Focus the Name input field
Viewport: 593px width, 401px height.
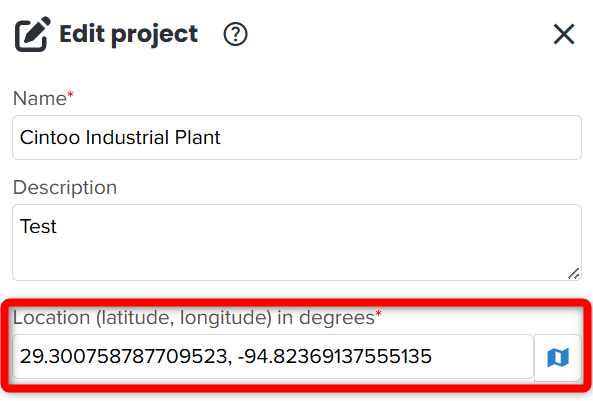click(297, 137)
